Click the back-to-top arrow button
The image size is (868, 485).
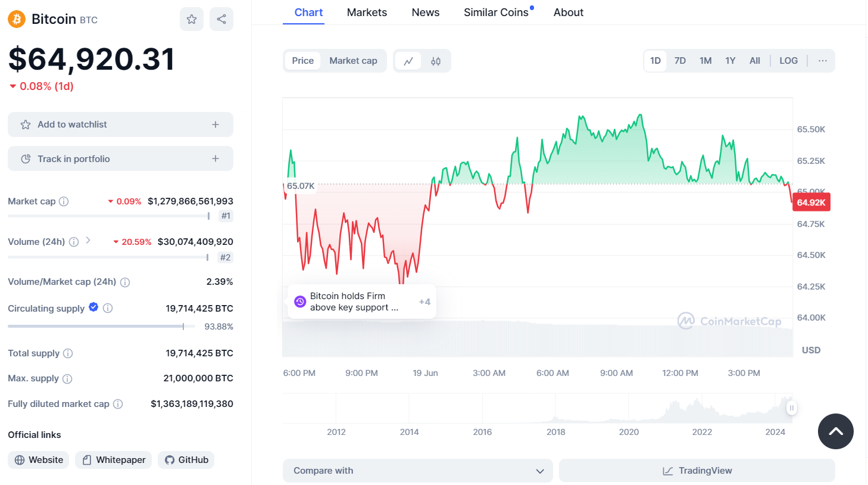(835, 431)
